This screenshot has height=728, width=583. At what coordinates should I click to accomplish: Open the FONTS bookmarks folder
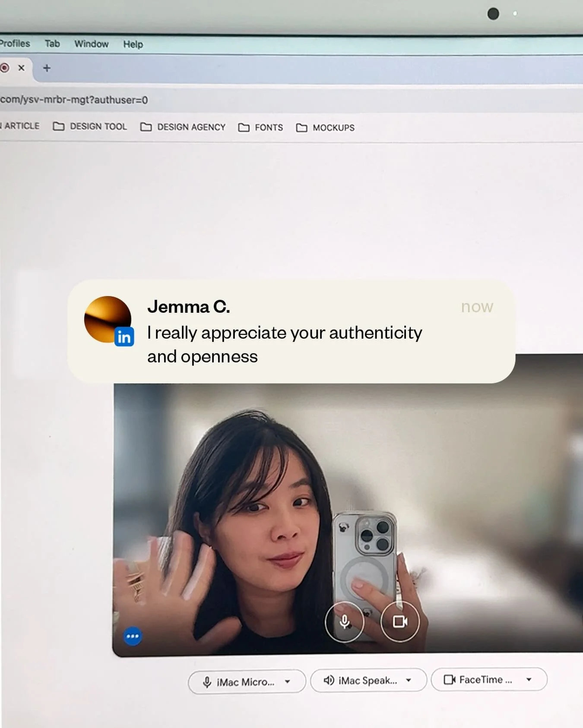[260, 127]
